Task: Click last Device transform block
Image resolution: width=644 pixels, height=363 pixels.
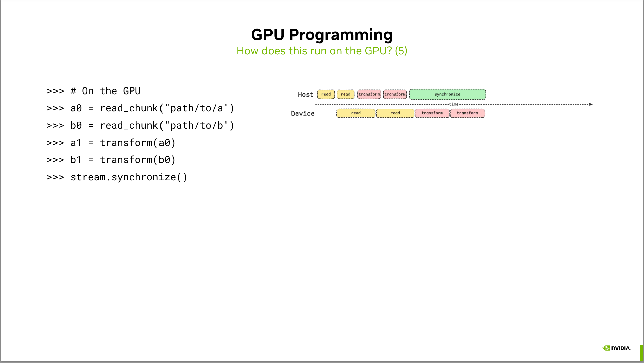Action: coord(467,113)
